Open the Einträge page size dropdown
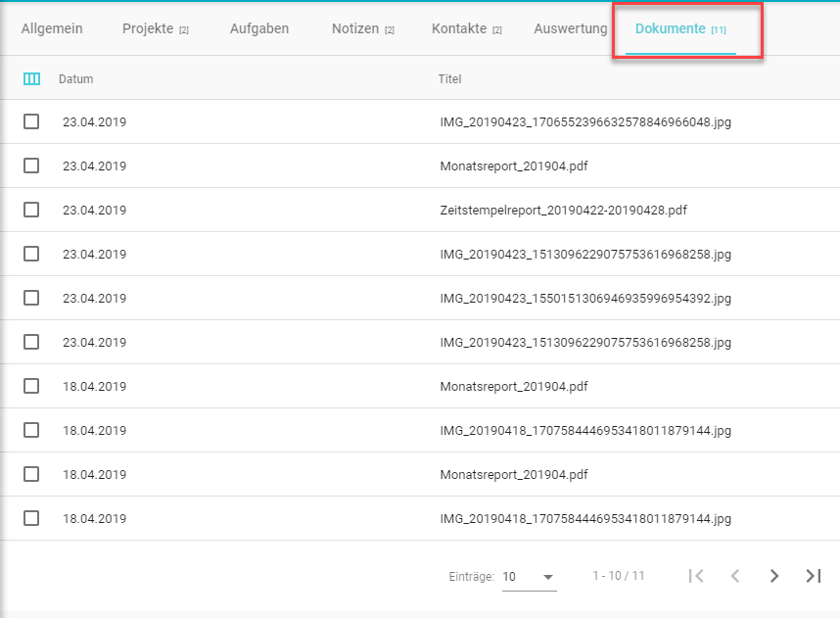Viewport: 840px width, 618px height. coord(529,577)
